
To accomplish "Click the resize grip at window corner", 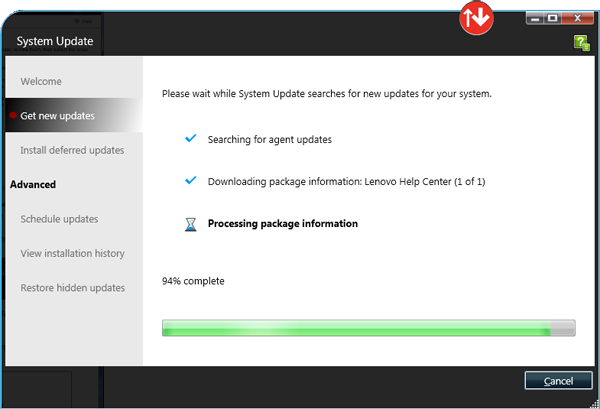I will click(595, 404).
